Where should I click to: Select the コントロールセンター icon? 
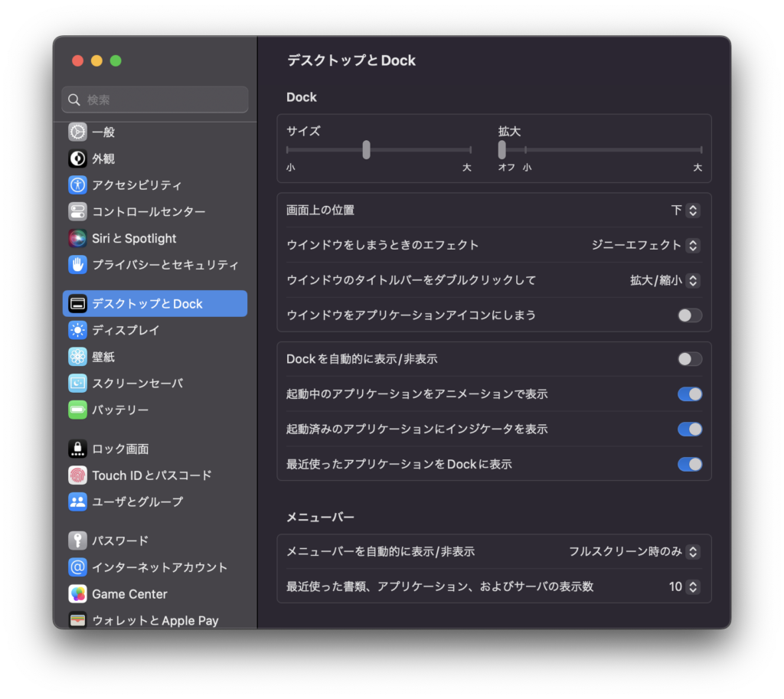(77, 211)
